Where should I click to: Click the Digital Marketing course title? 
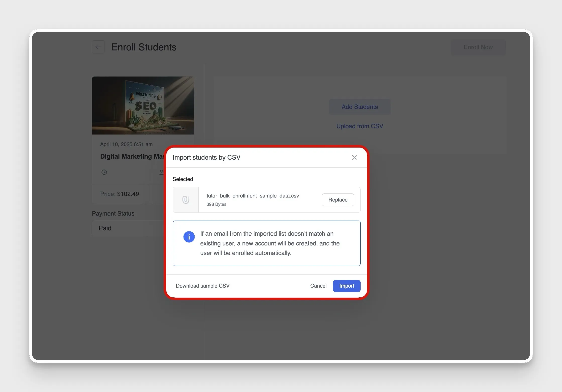132,156
